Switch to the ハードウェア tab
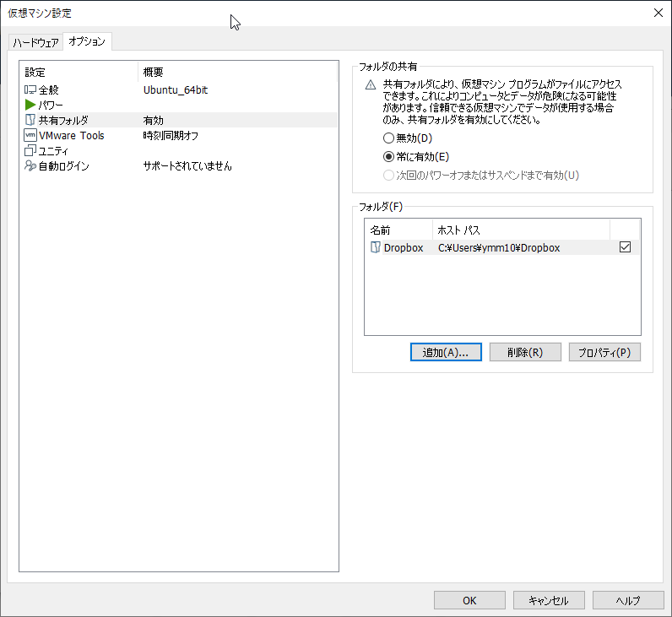This screenshot has height=617, width=672. 35,42
